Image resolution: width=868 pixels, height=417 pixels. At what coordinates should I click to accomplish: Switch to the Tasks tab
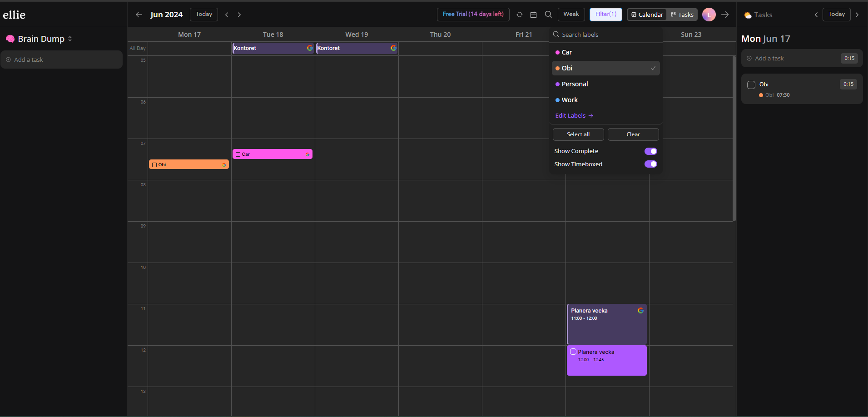682,15
